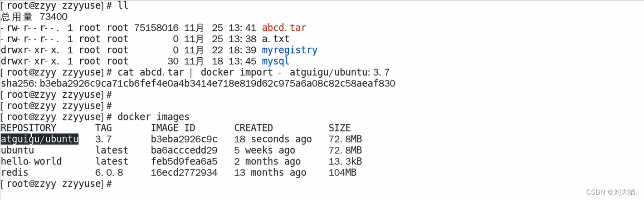644x200 pixels.
Task: Select the a.txt file entry
Action: click(275, 39)
